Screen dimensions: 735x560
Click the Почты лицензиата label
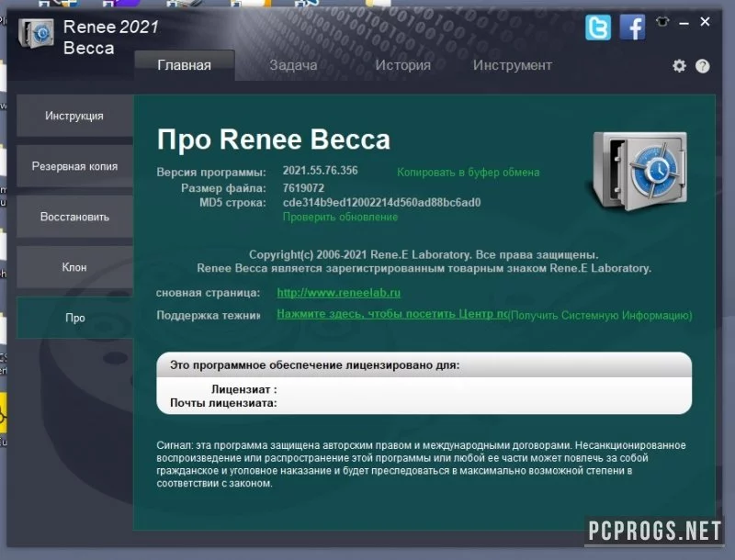pyautogui.click(x=223, y=403)
